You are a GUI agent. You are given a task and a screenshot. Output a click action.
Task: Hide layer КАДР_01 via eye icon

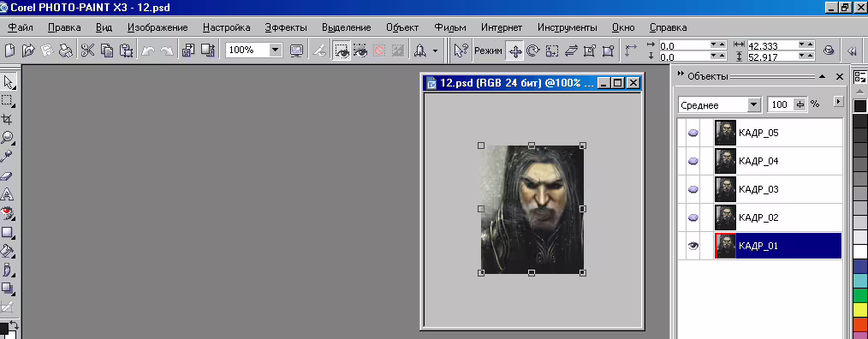pyautogui.click(x=693, y=246)
